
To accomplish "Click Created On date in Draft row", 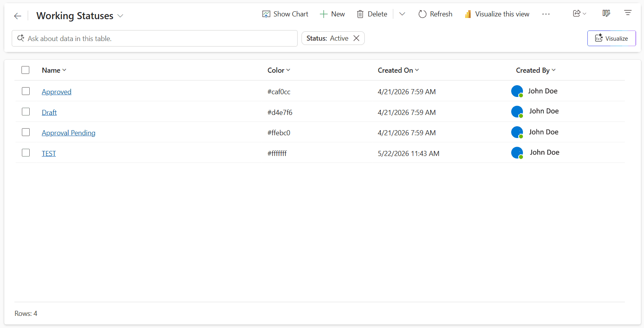I will coord(407,113).
